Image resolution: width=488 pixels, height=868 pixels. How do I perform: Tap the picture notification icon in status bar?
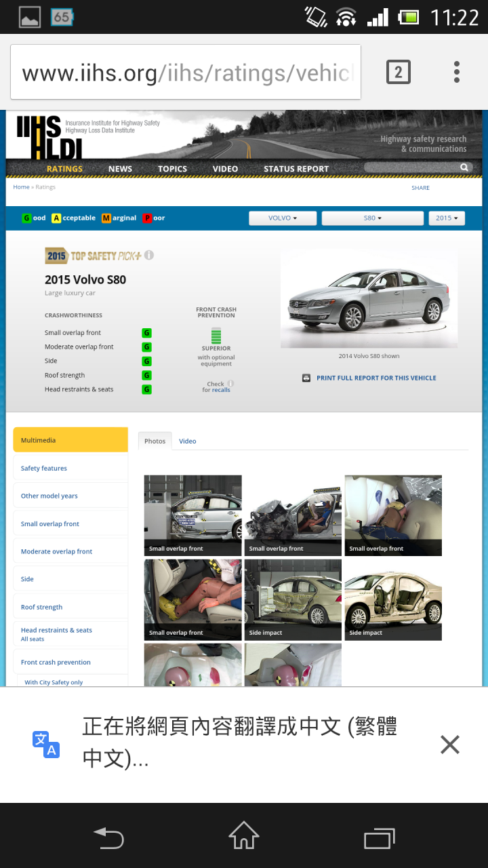coord(30,17)
